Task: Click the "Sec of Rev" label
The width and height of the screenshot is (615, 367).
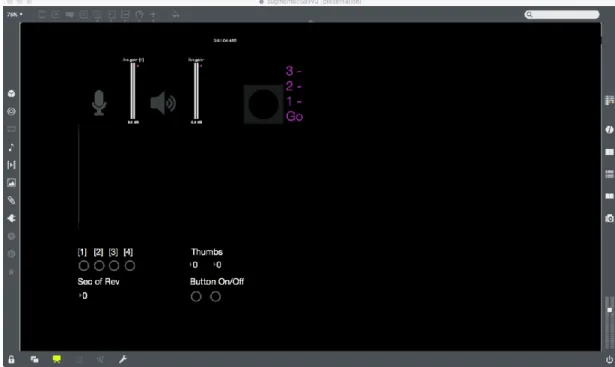Action: [x=98, y=282]
